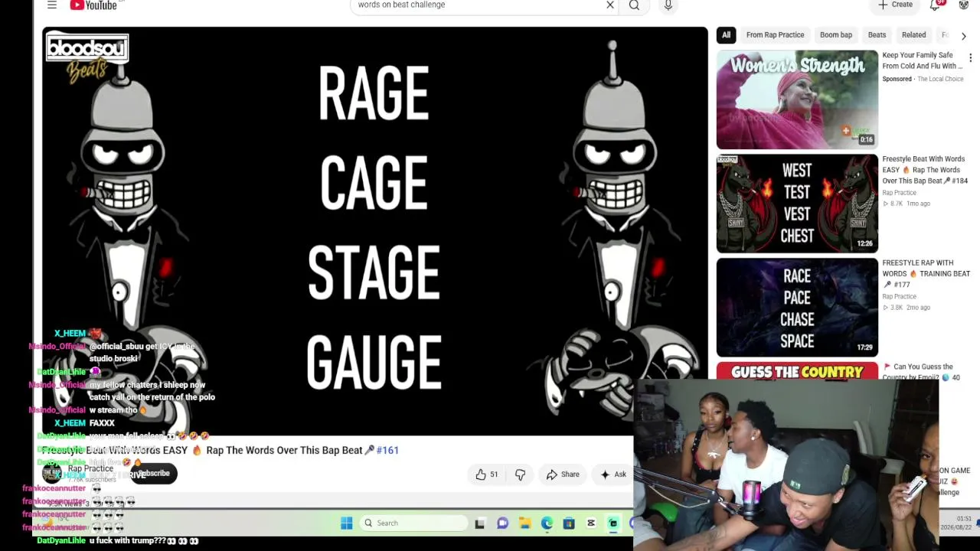This screenshot has height=551, width=980.
Task: Show Related videos chip
Action: (x=913, y=35)
